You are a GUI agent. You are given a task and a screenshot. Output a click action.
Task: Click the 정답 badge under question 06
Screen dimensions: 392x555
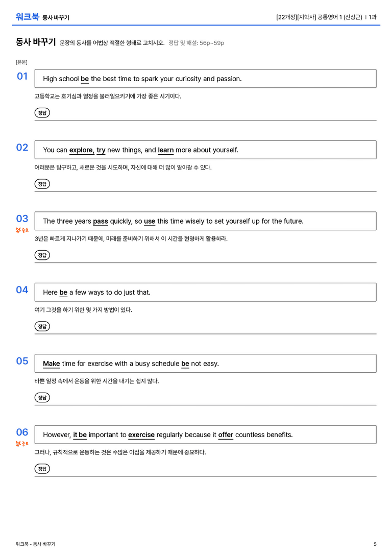(42, 469)
